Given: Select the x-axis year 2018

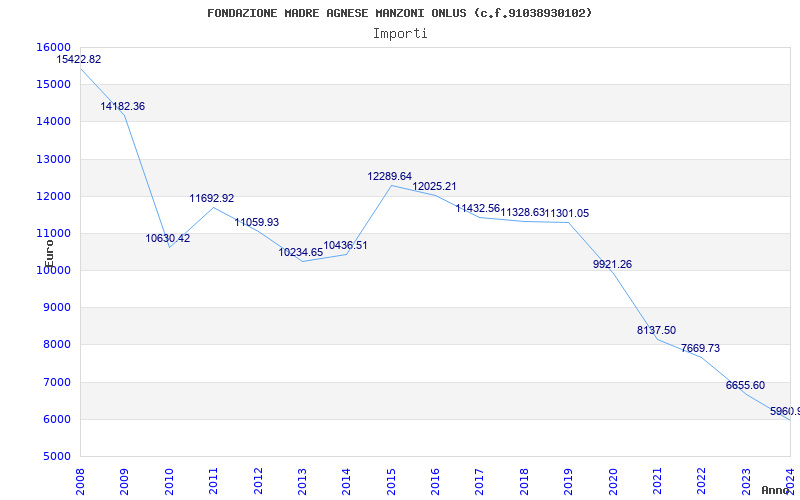Looking at the screenshot, I should [524, 481].
